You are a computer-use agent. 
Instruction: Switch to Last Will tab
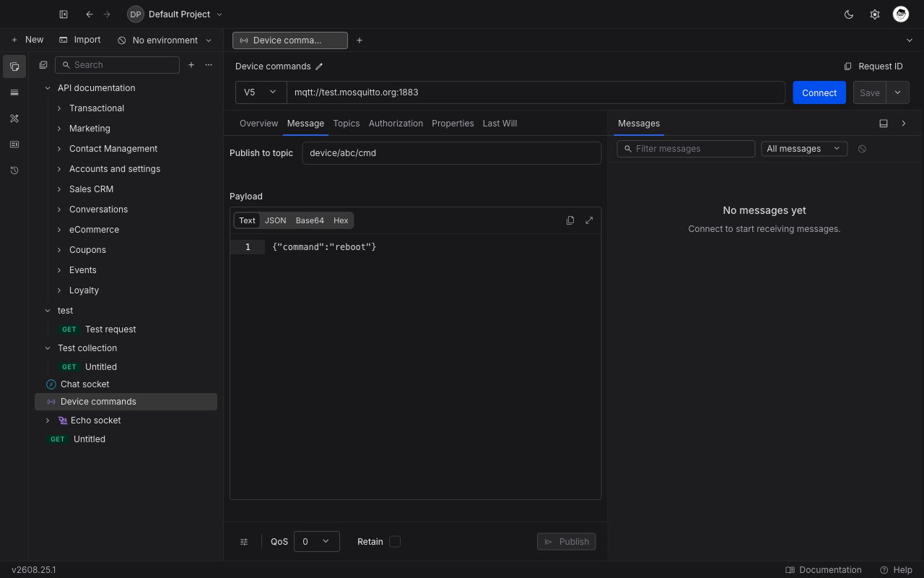pos(500,124)
